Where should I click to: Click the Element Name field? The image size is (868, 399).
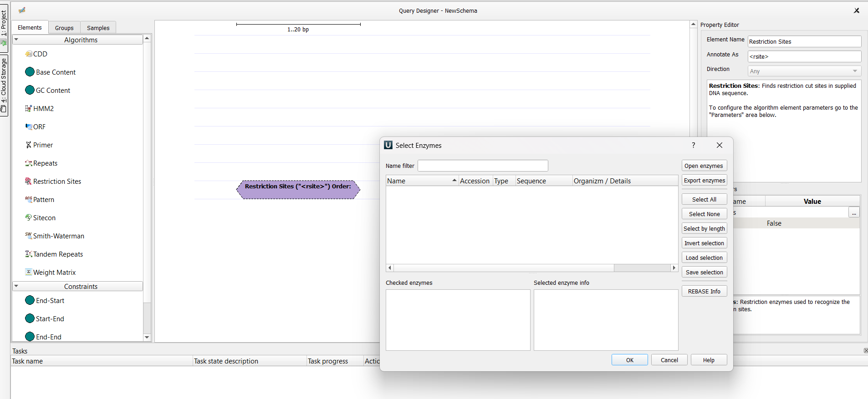pos(804,41)
